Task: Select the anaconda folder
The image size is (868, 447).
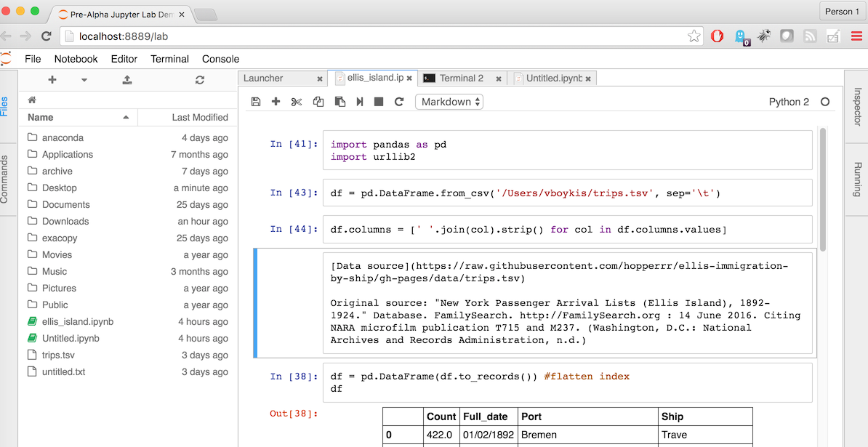Action: pyautogui.click(x=127, y=138)
